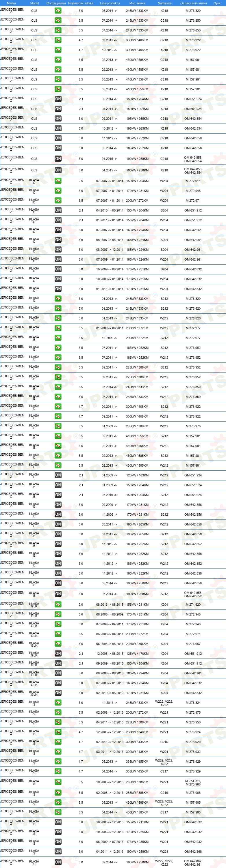226x868 pixels.
Task: Click the diesel ON icon in the CLS 2.1 C218 row
Action: tap(58, 99)
